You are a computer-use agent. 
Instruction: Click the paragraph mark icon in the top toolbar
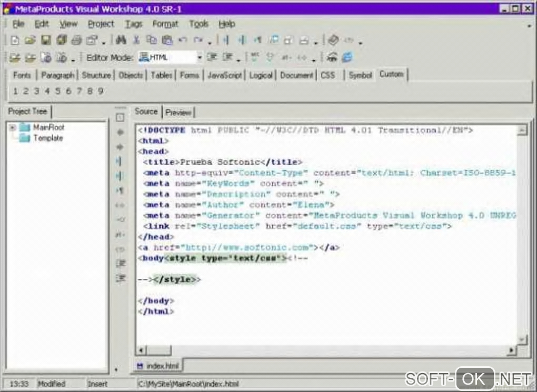(257, 40)
